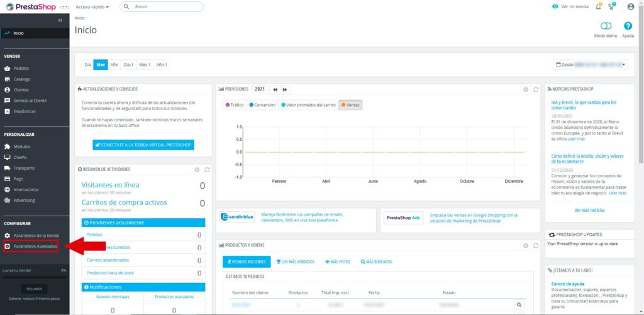This screenshot has width=644, height=315.
Task: Switch to Los más vendidos tab
Action: (x=296, y=262)
